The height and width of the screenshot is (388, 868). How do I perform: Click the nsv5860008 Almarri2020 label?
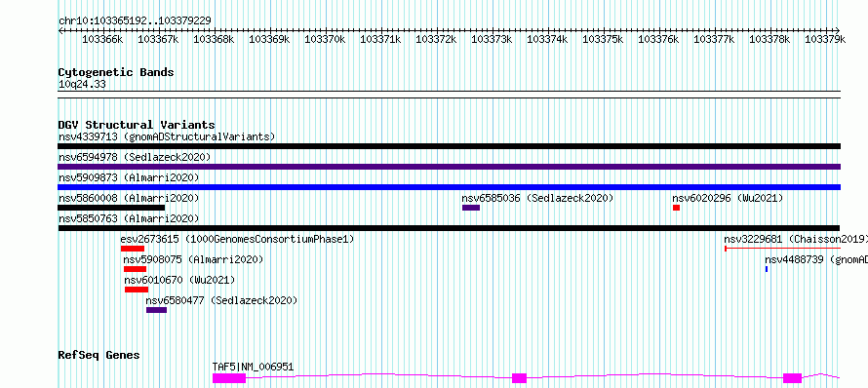pos(129,198)
